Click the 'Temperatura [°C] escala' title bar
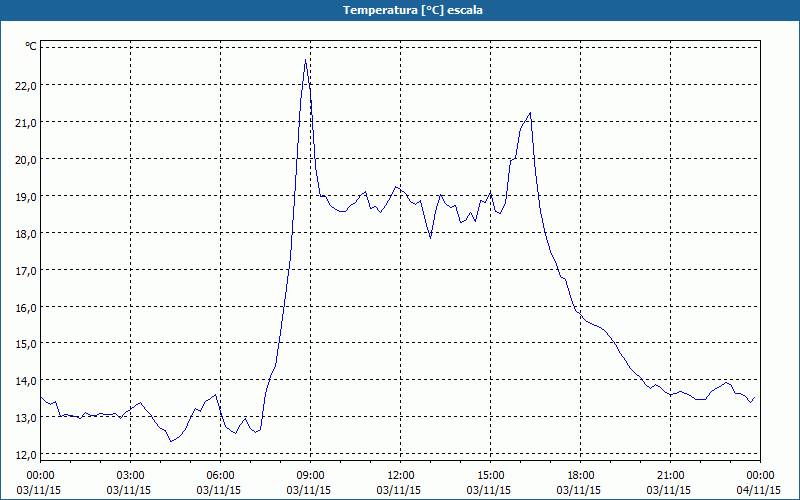Image resolution: width=800 pixels, height=500 pixels. pos(400,10)
